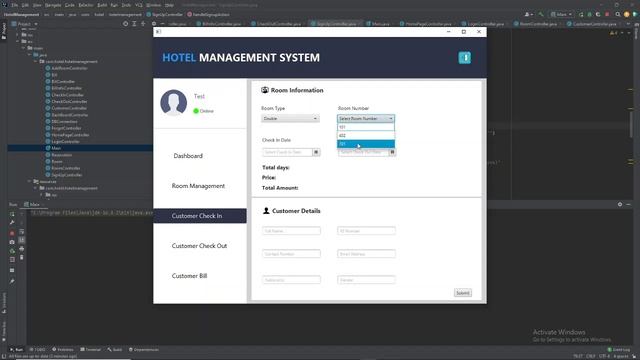This screenshot has width=640, height=360.
Task: Click the Full Name input field
Action: [291, 231]
